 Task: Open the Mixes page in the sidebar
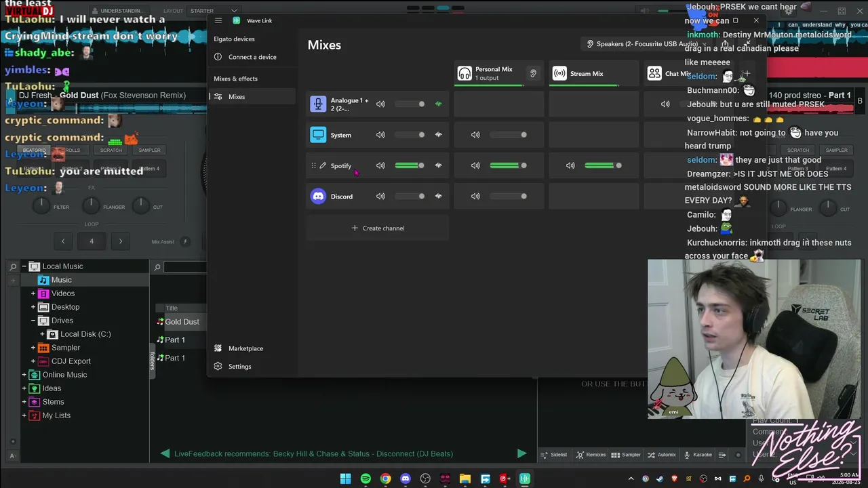tap(252, 96)
